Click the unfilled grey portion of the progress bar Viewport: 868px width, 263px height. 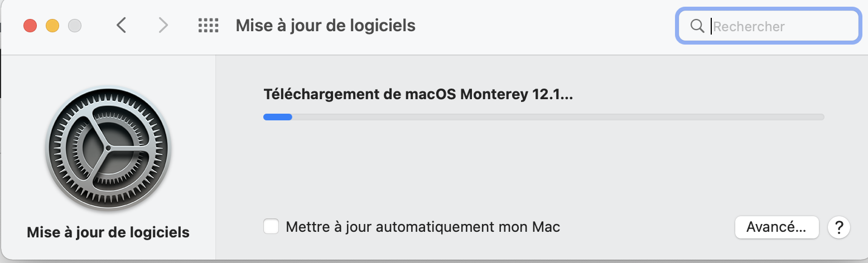[x=558, y=117]
